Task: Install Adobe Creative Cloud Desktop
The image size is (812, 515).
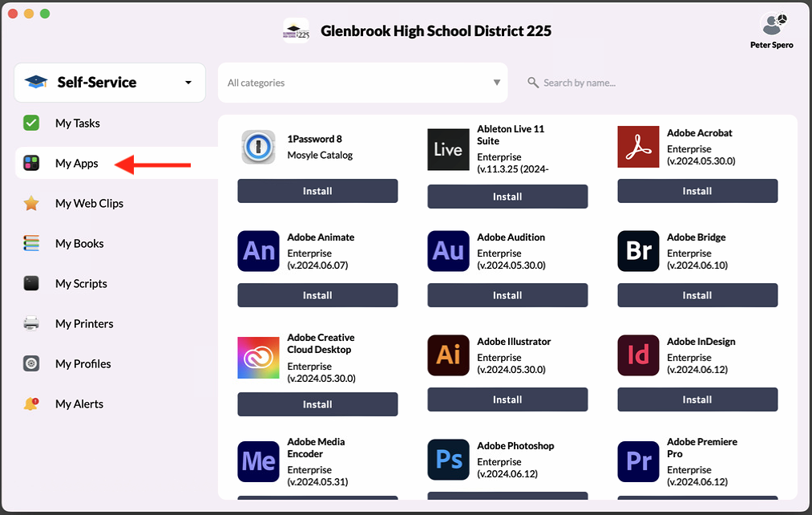Action: (317, 404)
